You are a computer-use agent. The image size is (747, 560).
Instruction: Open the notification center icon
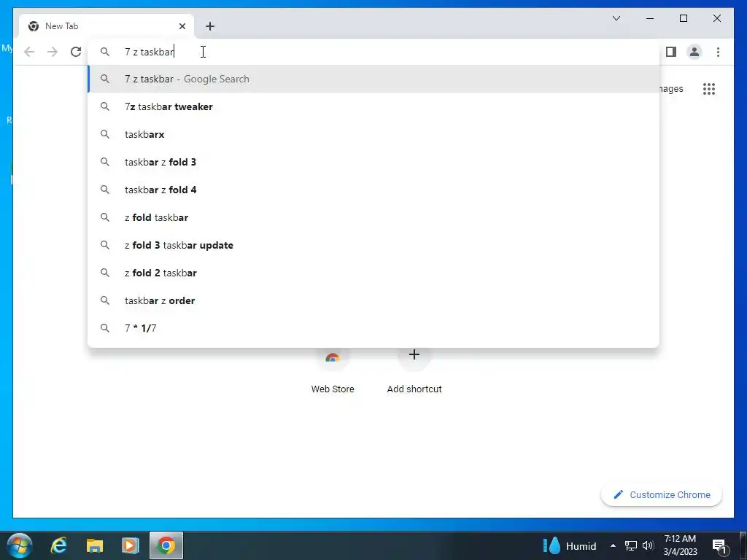pos(720,546)
